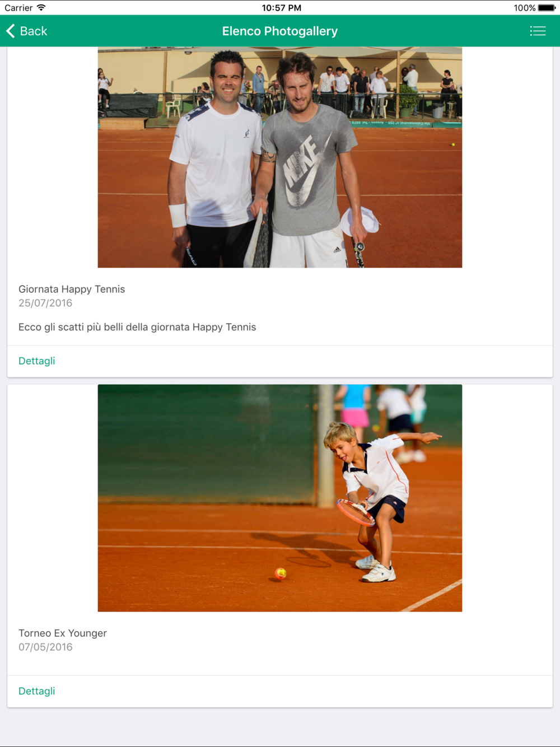
Task: Tap the Back chevron arrow
Action: pyautogui.click(x=10, y=31)
